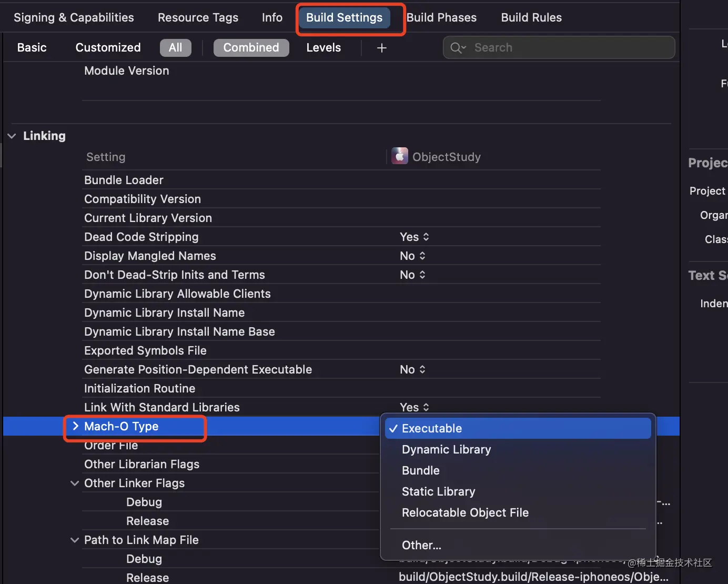Image resolution: width=728 pixels, height=584 pixels.
Task: Select Debug under Other Linker Flags
Action: click(144, 502)
